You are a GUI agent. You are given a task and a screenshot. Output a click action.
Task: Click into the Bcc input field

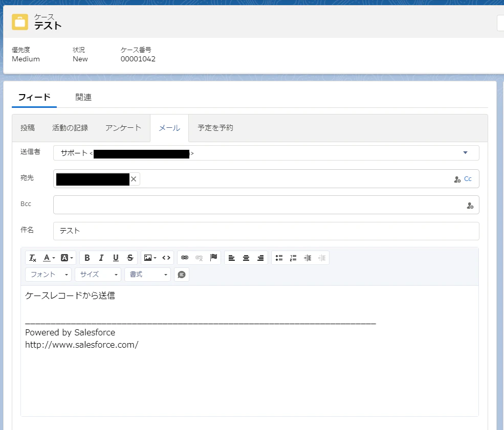pos(266,205)
